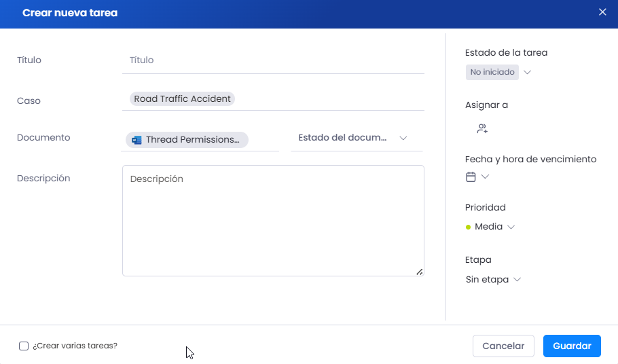Viewport: 618px width, 364px height.
Task: Select the Thread Permissions document chip
Action: [187, 140]
